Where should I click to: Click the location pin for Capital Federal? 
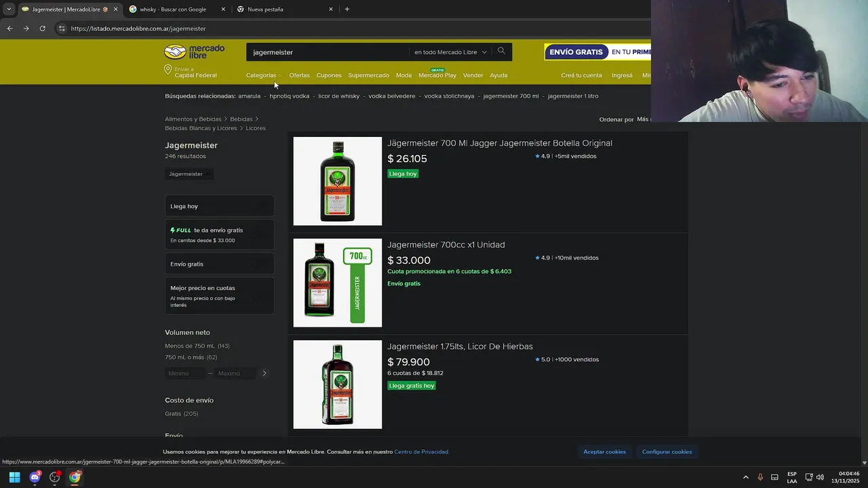pyautogui.click(x=167, y=70)
